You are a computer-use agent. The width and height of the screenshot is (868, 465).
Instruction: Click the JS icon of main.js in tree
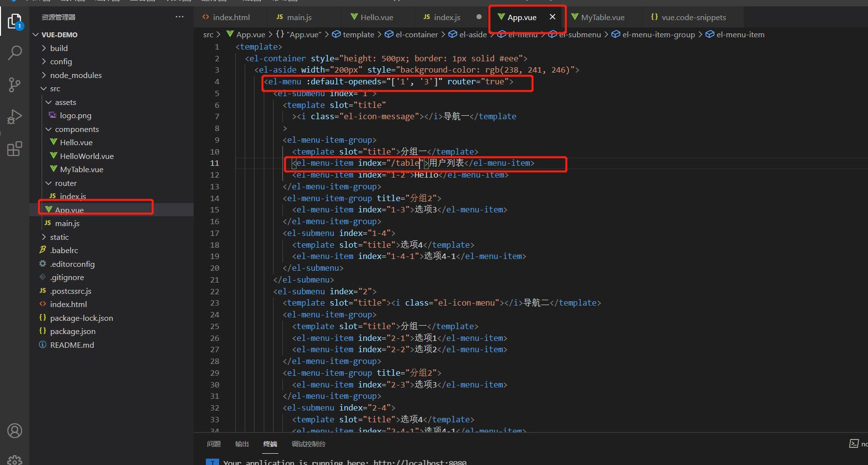coord(48,223)
